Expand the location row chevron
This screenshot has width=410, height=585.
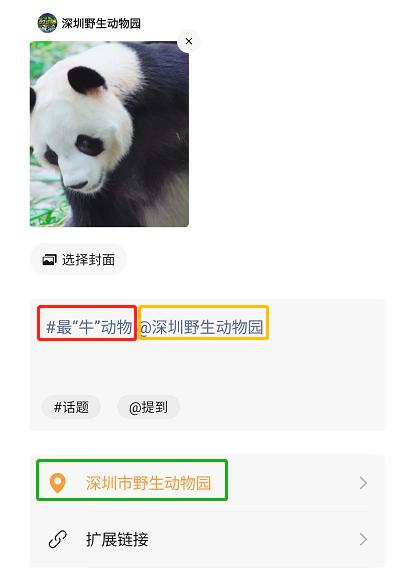tap(363, 483)
